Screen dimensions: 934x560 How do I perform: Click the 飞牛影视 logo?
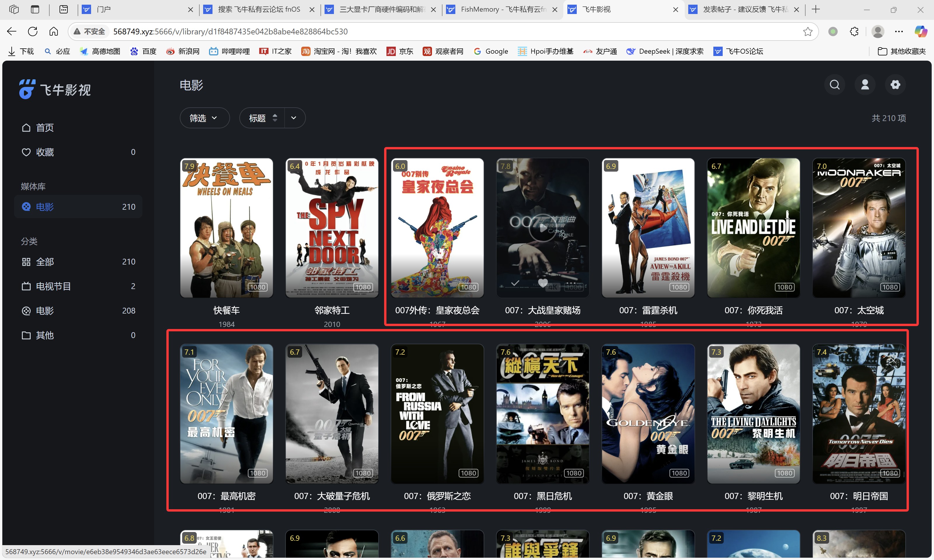[55, 90]
